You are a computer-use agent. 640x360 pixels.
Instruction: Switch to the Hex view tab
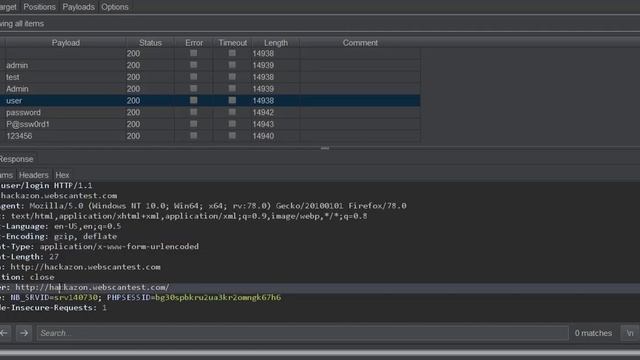62,175
